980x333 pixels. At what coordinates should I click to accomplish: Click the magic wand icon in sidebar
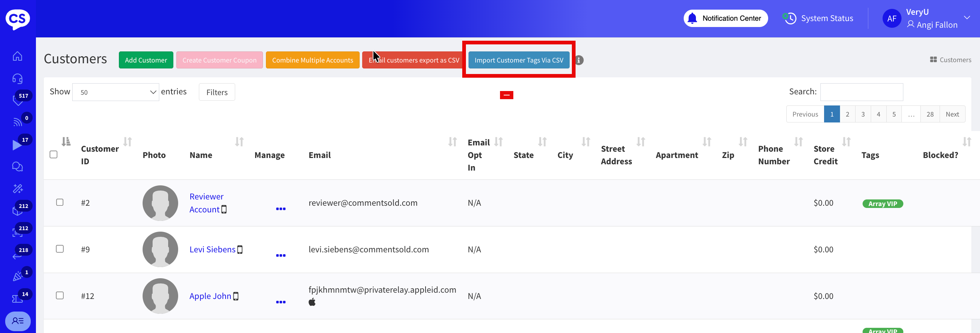[17, 189]
